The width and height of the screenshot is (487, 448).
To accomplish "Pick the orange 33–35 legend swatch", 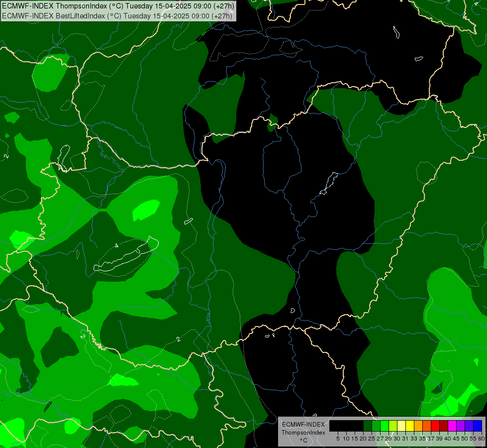I will tap(418, 426).
